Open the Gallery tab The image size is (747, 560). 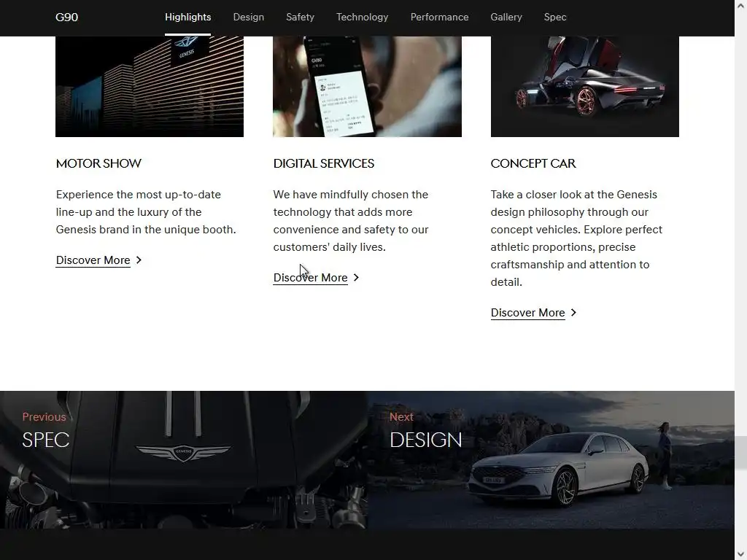pos(506,17)
